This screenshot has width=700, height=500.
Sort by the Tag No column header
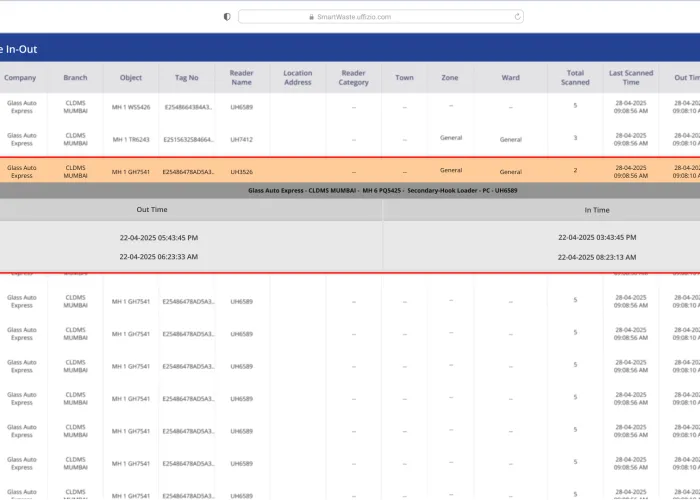[x=187, y=78]
